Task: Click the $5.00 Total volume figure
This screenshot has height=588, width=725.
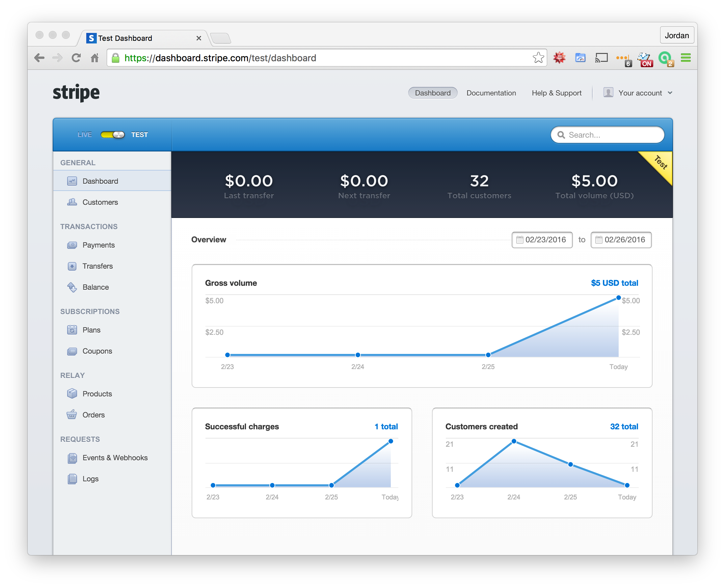Action: tap(595, 181)
